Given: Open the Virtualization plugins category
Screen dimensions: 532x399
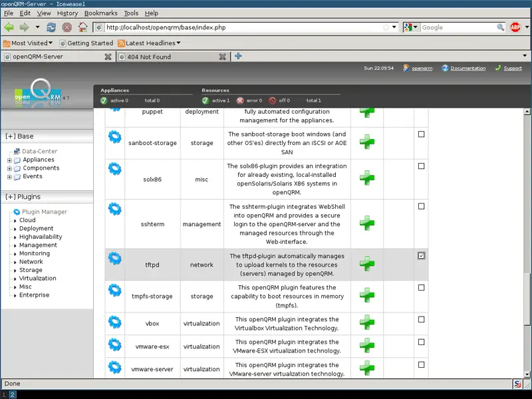Looking at the screenshot, I should (38, 278).
